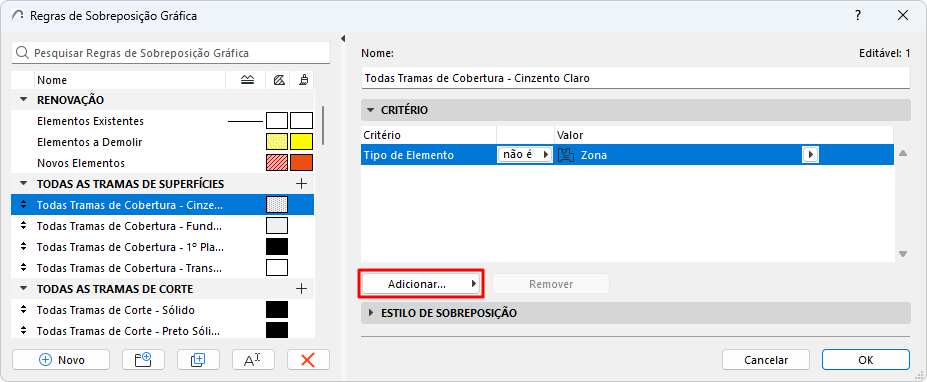Close the Regras de Sobreposição Gráfica dialog
927x382 pixels.
point(903,15)
